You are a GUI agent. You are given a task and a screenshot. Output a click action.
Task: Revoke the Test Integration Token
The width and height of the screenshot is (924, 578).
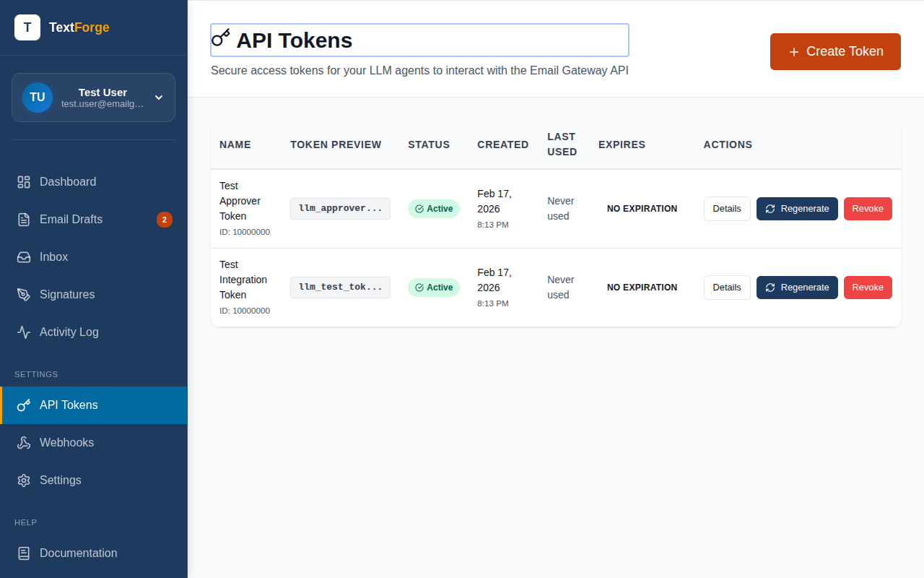868,288
